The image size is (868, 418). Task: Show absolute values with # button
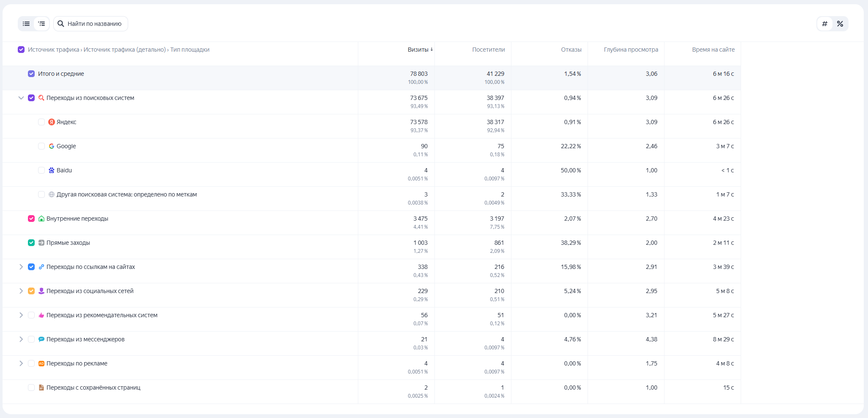click(824, 24)
